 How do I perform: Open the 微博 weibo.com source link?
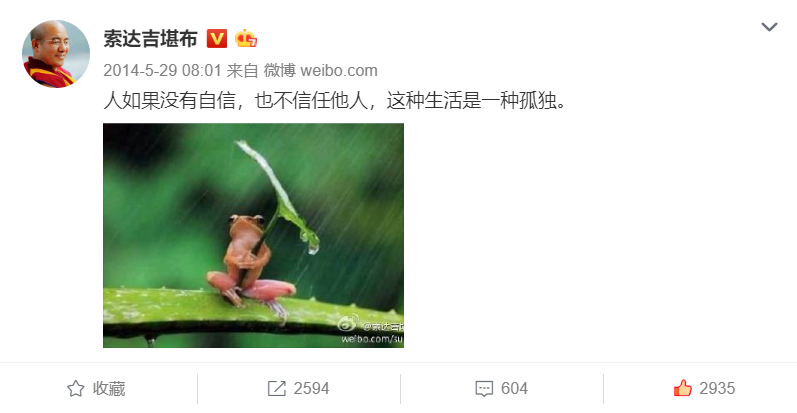click(320, 70)
